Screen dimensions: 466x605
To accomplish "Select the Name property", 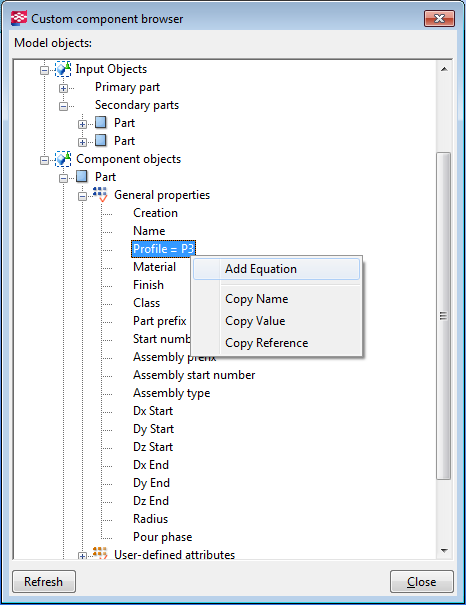I will 149,231.
